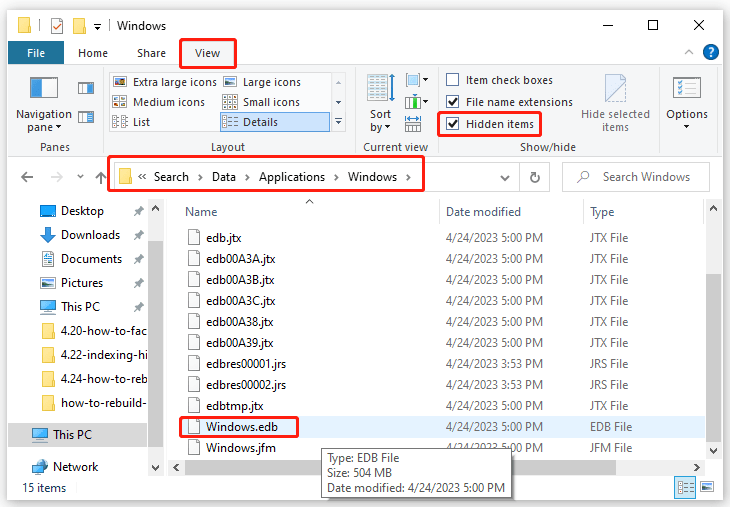Click the Navigation pane button
Viewport: 730px width, 507px height.
[x=44, y=105]
